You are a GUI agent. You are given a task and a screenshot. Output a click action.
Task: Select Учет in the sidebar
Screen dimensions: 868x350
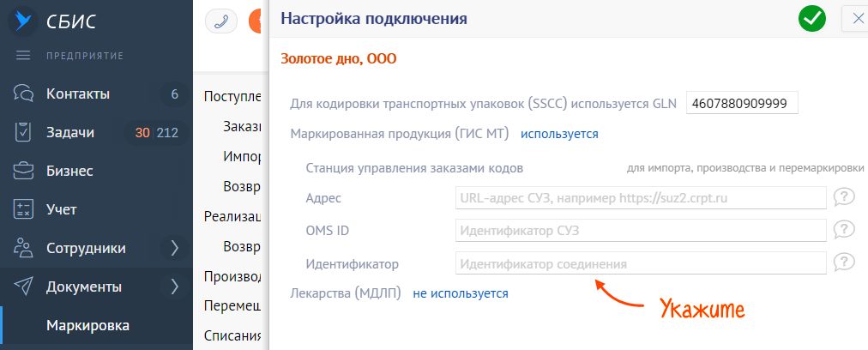61,209
